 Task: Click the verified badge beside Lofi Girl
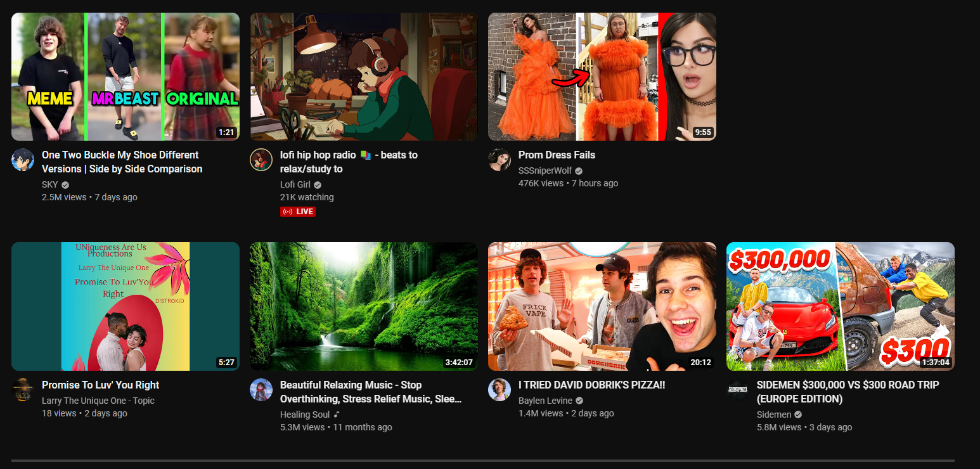[x=318, y=185]
